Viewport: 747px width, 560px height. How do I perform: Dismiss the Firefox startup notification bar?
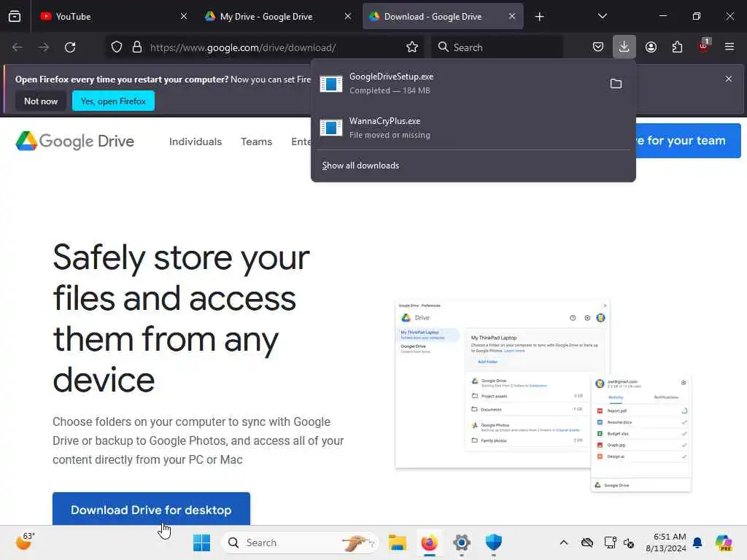click(729, 79)
